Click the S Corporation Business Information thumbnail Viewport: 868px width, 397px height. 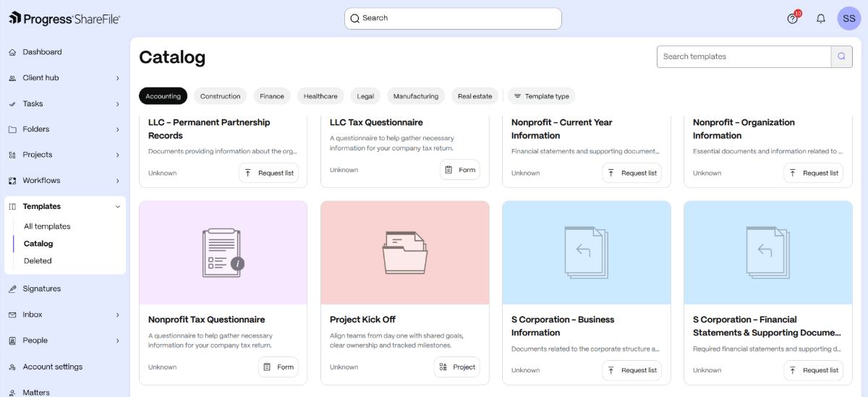[587, 253]
